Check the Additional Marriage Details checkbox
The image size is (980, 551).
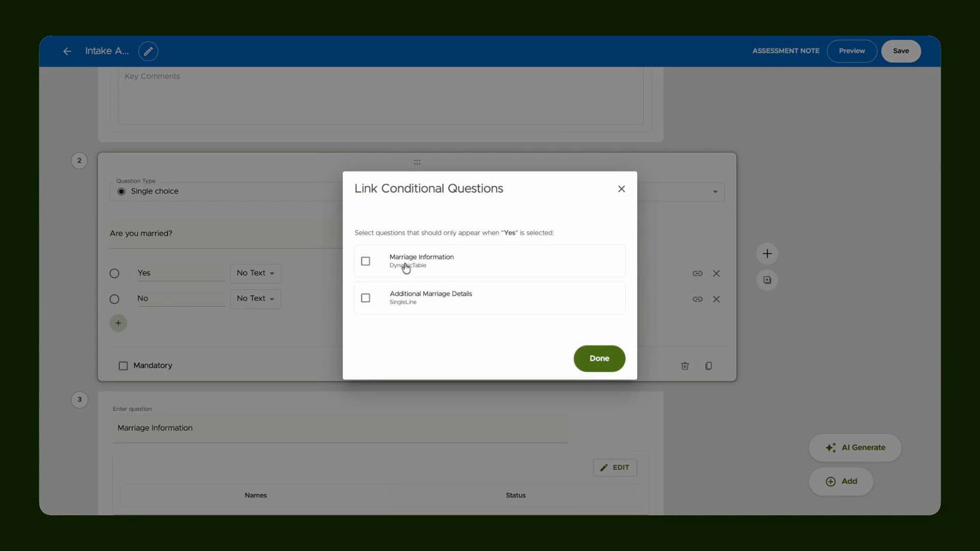[365, 298]
